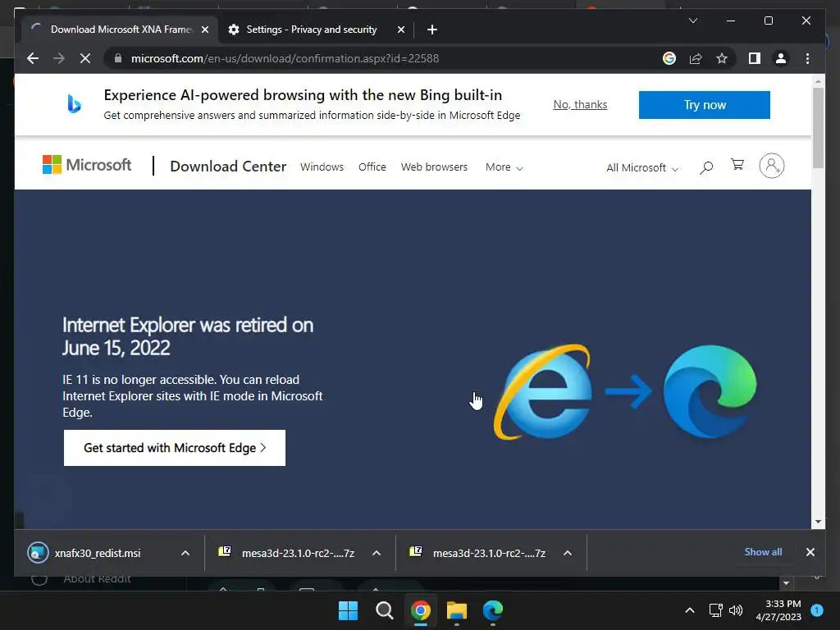
Task: Close the Settings - Privacy and security tab
Action: coord(400,30)
